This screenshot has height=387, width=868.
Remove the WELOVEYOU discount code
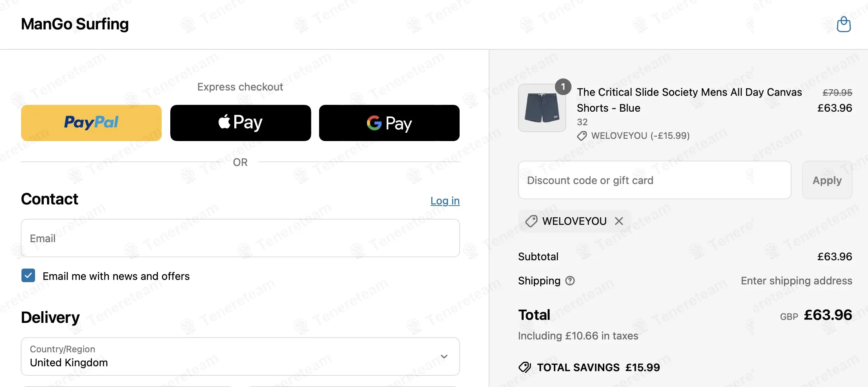click(619, 221)
